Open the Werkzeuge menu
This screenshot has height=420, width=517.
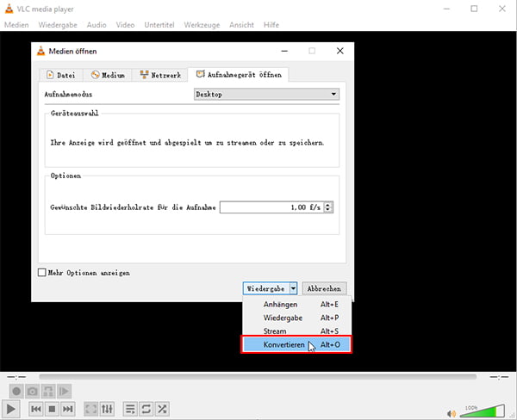pos(202,25)
